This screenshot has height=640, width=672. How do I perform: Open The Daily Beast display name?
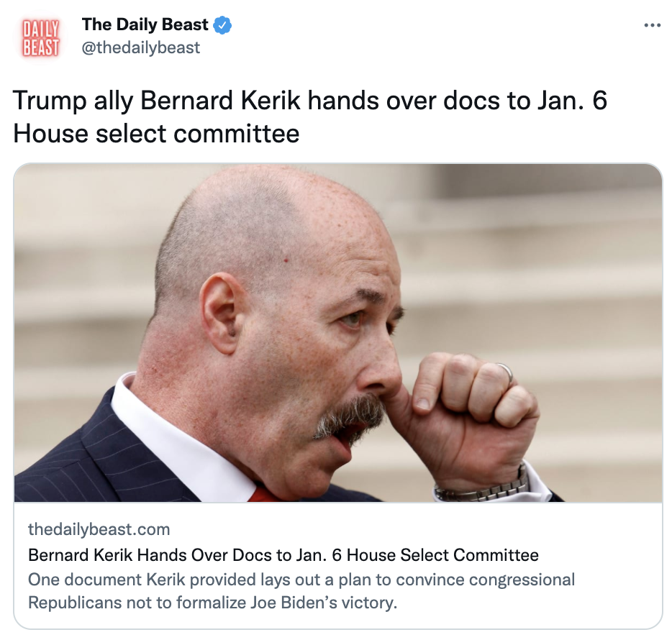click(x=145, y=25)
